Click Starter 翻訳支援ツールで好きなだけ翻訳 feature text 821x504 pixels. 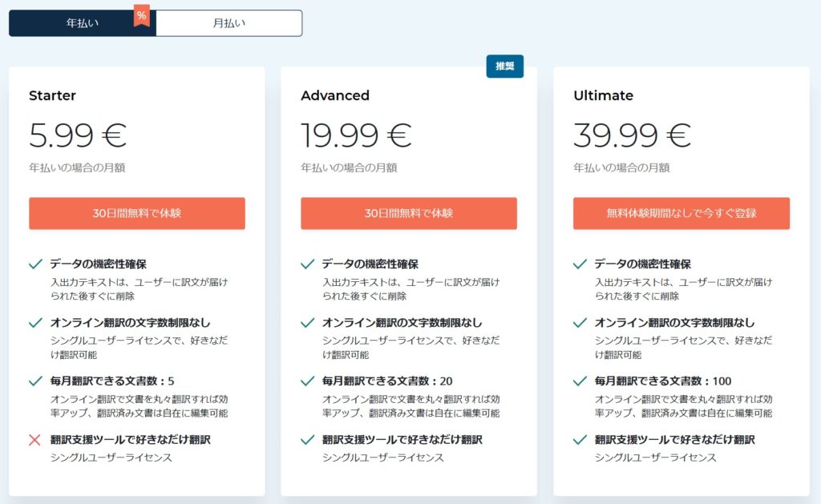[x=131, y=440]
